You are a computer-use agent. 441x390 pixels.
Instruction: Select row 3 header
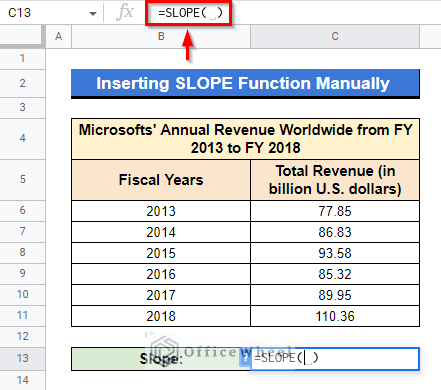pos(22,108)
